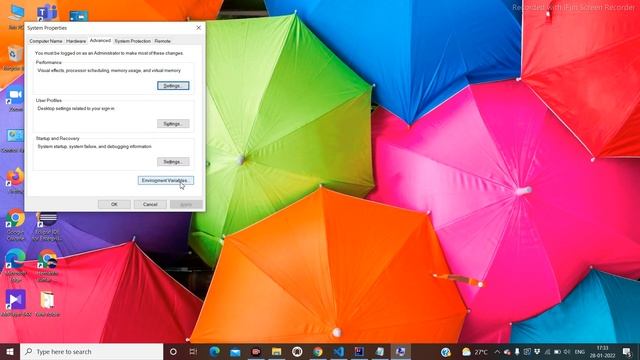Open the Get Help tray icon
The width and height of the screenshot is (640, 360).
point(446,351)
